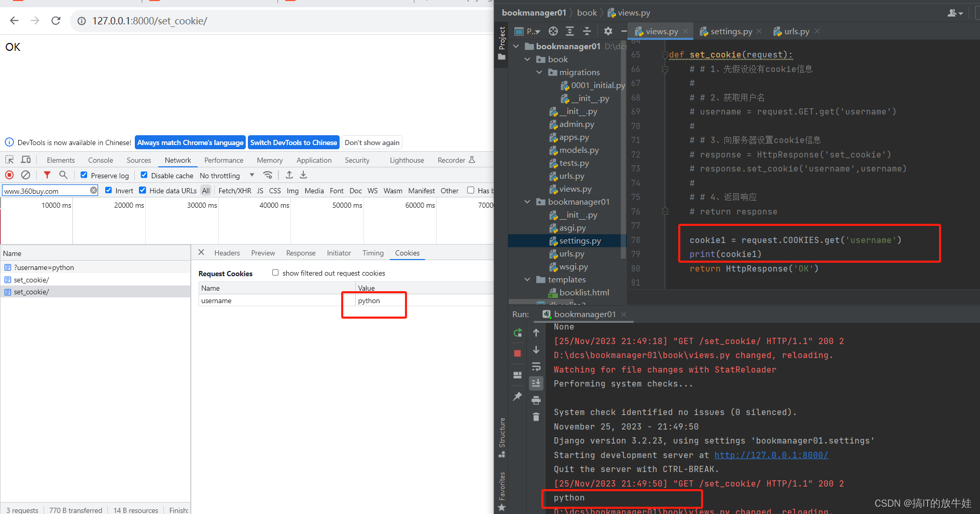
Task: Toggle scroll to end in Run console
Action: pos(536,383)
